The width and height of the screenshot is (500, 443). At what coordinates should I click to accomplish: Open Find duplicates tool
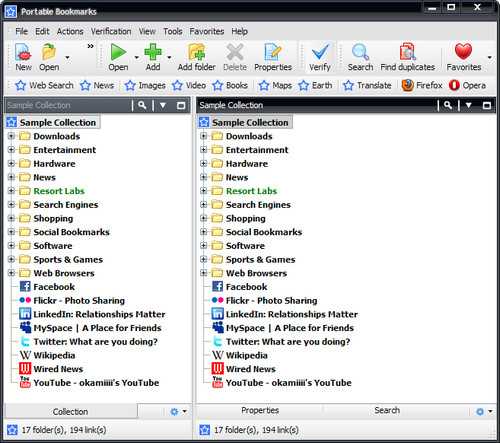click(407, 57)
